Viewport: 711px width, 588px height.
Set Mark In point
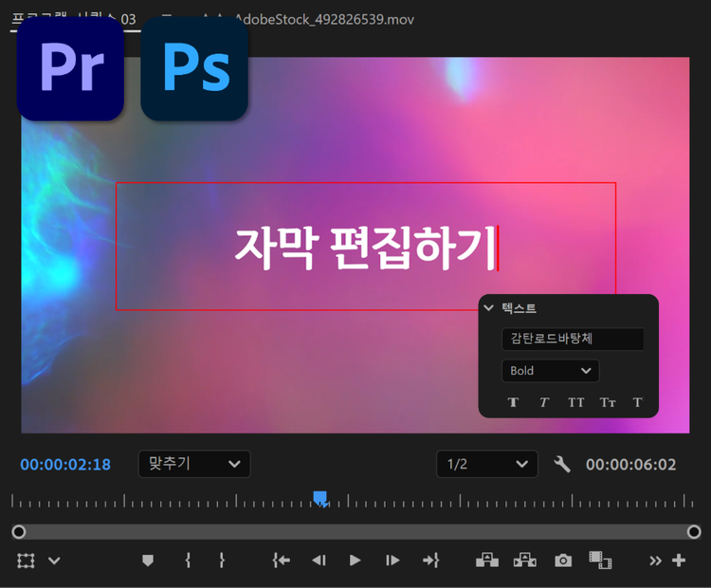pyautogui.click(x=188, y=560)
